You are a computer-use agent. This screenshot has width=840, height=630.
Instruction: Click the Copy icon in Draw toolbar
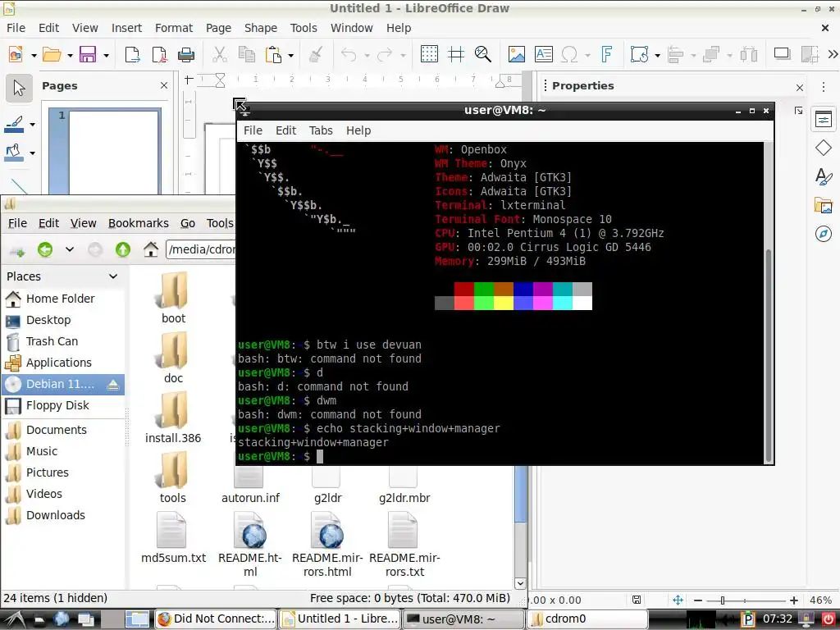[x=246, y=54]
